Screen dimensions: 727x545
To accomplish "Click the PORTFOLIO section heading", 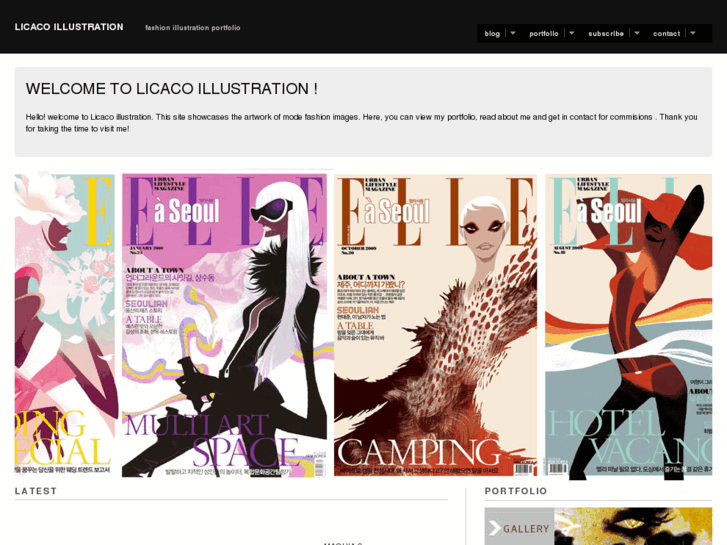I will click(x=516, y=491).
